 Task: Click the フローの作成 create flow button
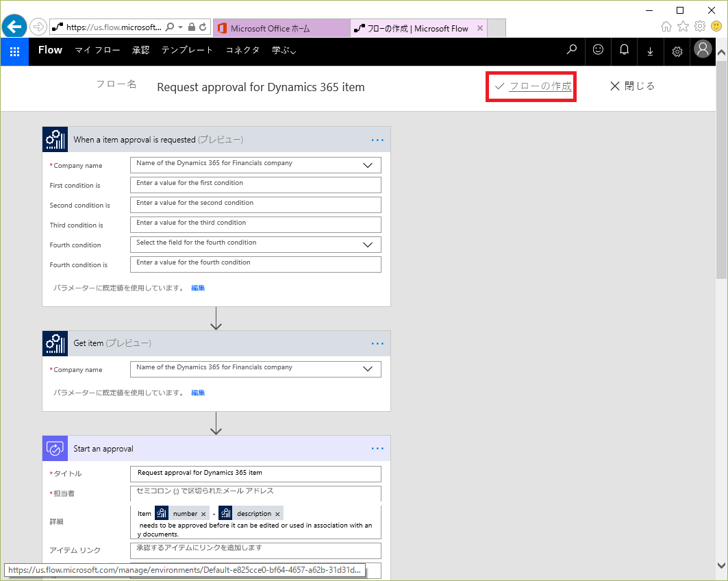pos(533,86)
